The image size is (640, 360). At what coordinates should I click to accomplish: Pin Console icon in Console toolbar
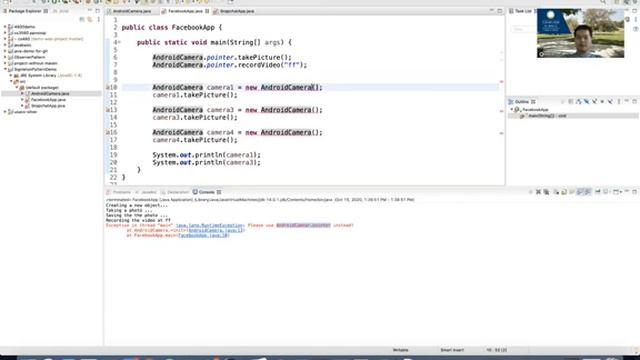598,192
